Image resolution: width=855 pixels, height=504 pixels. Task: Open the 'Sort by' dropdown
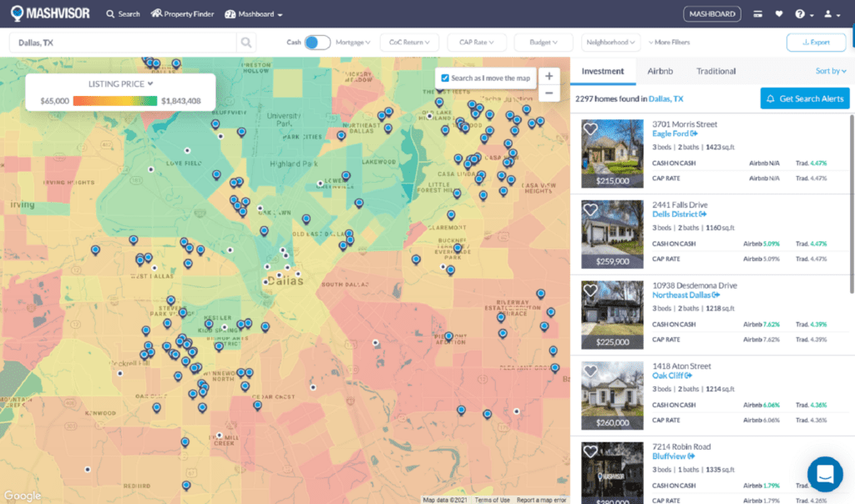(x=830, y=71)
